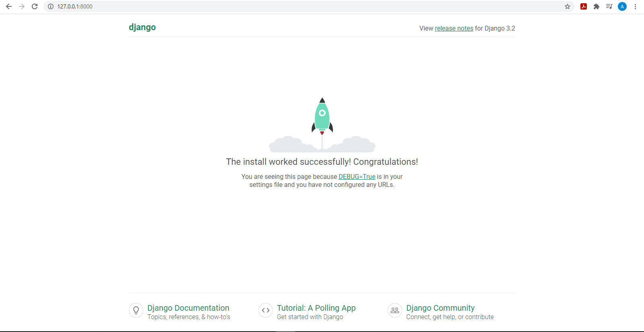Screen dimensions: 644x332
Task: Click the django logo heading
Action: (142, 27)
